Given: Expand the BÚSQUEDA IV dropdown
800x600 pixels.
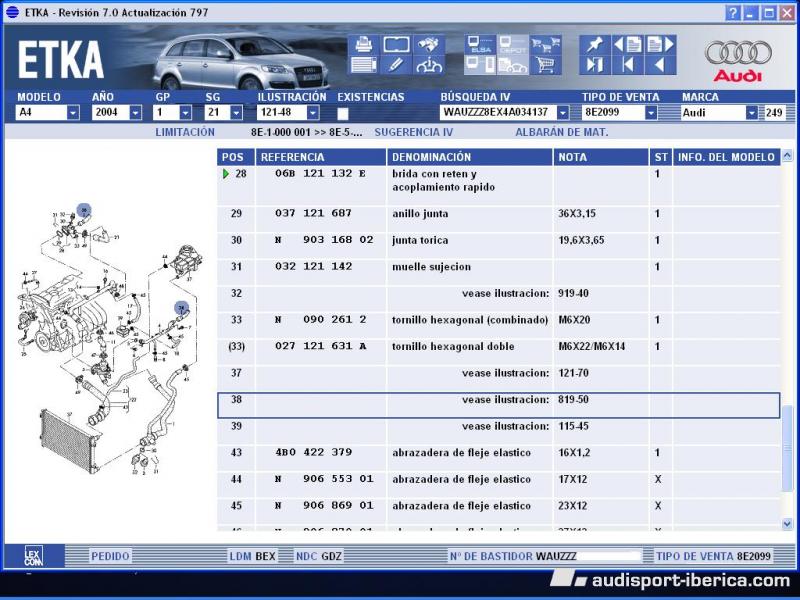Looking at the screenshot, I should point(563,113).
